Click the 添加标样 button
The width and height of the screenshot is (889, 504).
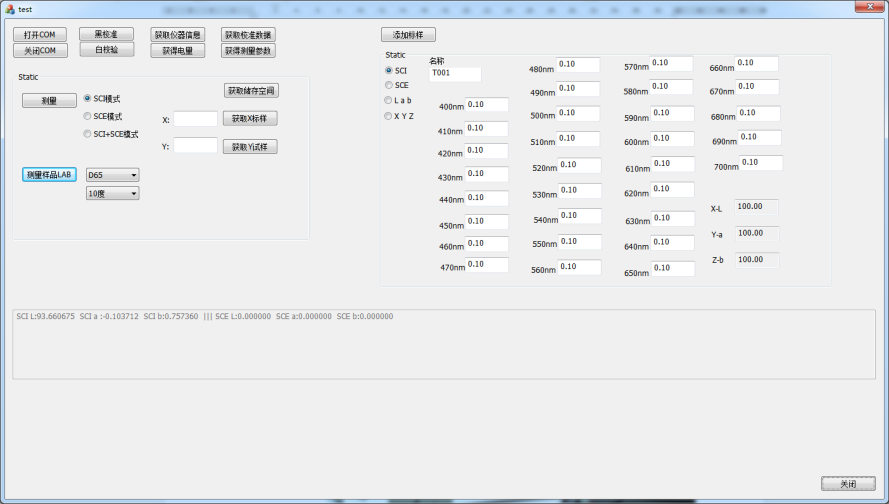click(408, 35)
